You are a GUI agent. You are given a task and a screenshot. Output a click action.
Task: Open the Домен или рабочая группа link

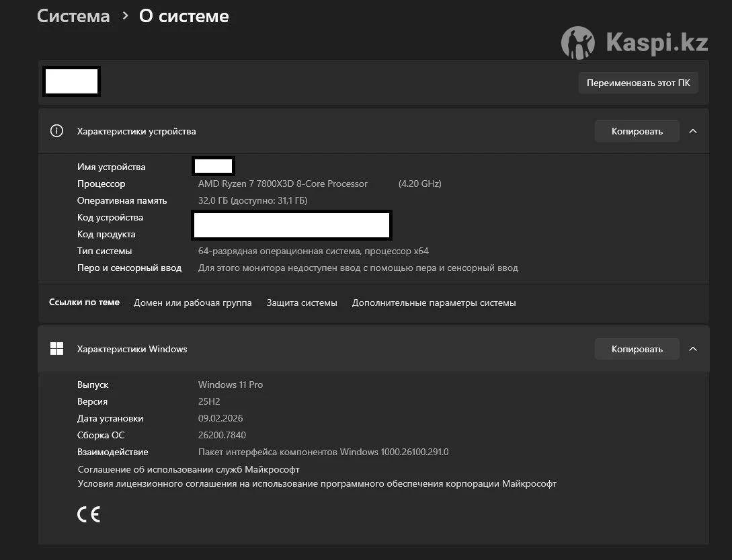point(192,303)
